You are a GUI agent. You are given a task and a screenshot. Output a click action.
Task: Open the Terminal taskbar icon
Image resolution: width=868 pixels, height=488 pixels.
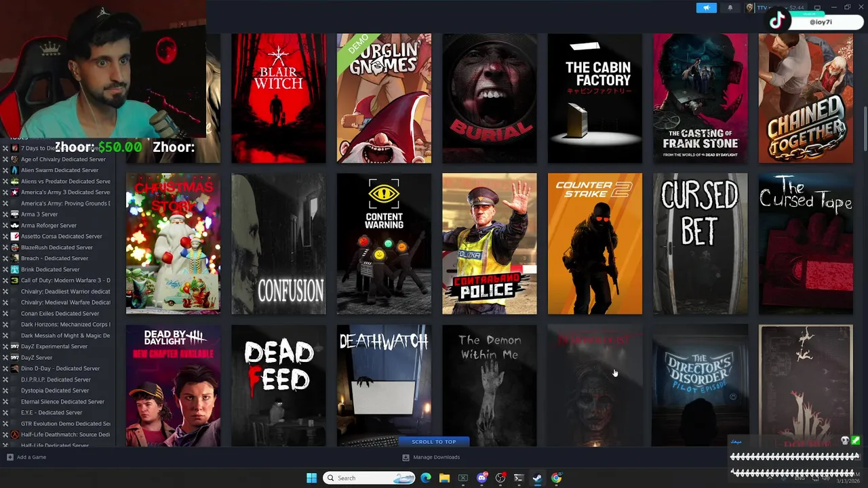(x=519, y=478)
